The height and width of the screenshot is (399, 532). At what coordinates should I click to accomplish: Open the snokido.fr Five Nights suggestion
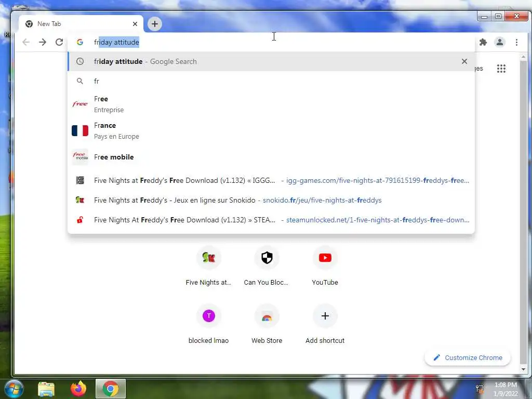271,200
